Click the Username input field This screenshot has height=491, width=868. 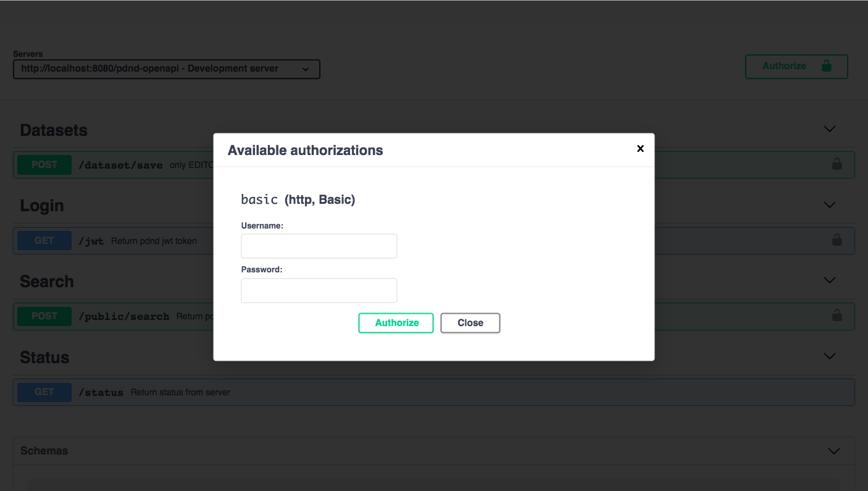coord(319,246)
